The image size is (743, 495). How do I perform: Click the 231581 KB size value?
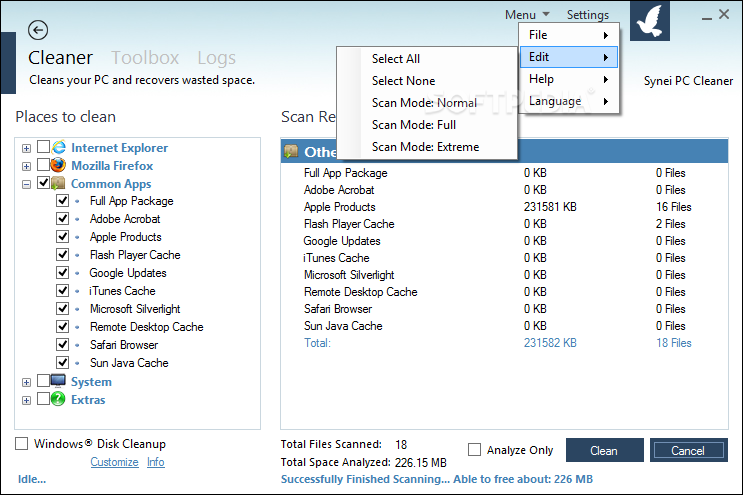coord(550,207)
